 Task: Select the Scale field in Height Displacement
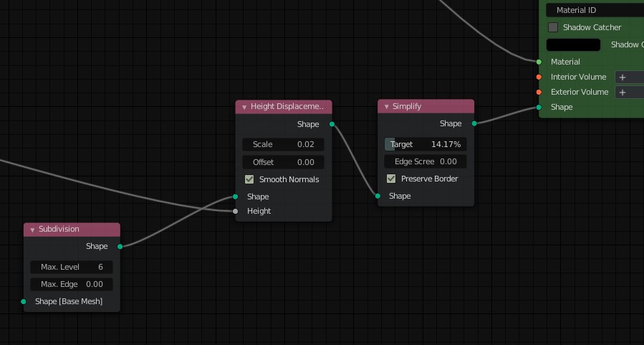coord(283,144)
